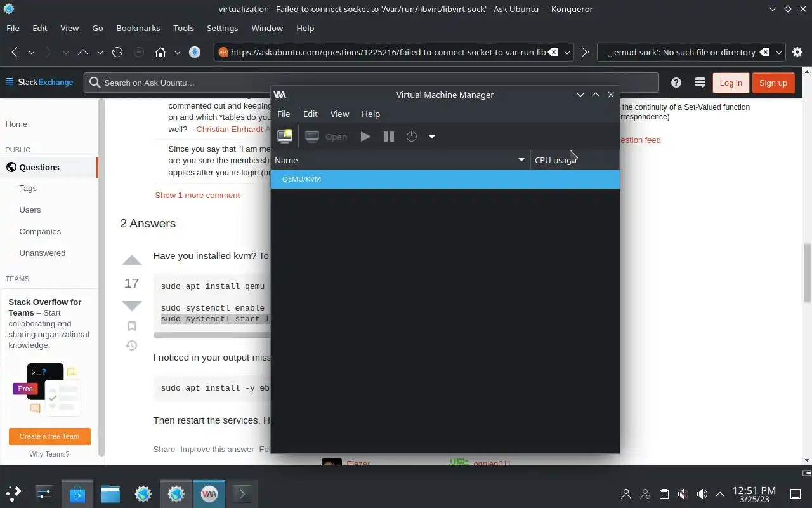Expand hidden system tray icons arrow
The width and height of the screenshot is (812, 508).
720,493
